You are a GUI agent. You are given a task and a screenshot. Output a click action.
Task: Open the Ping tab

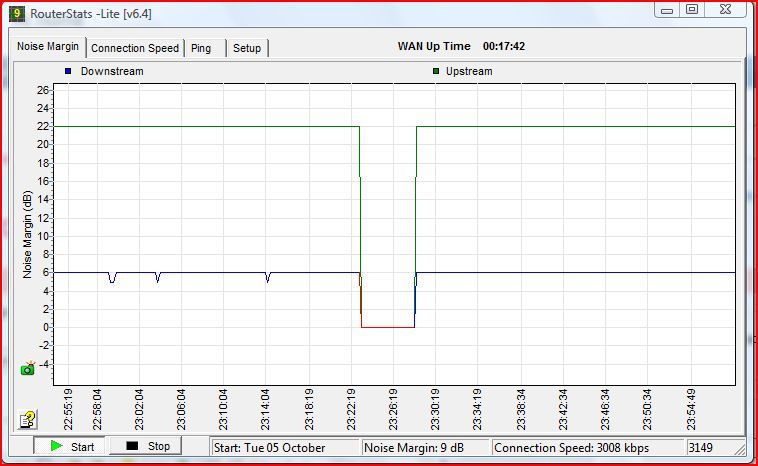tap(201, 48)
